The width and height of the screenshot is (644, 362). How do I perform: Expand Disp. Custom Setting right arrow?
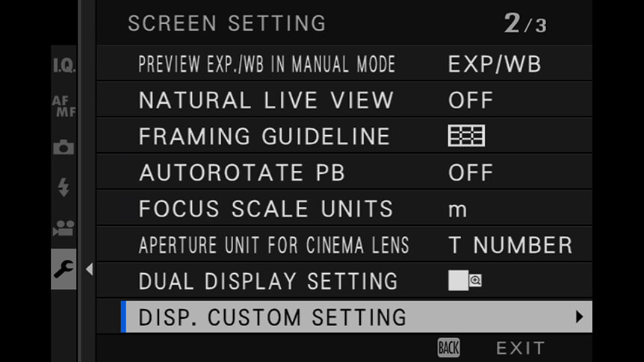coord(579,317)
